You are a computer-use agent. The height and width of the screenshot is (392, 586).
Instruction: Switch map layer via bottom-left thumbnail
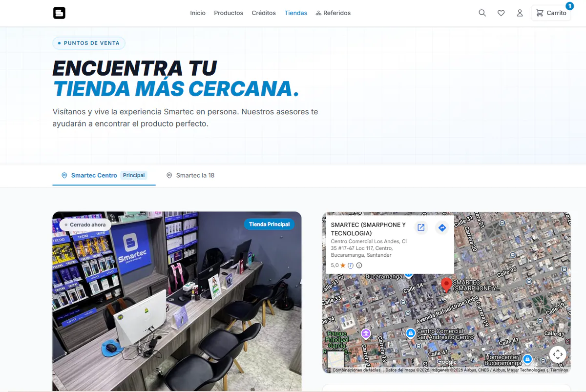click(x=335, y=360)
